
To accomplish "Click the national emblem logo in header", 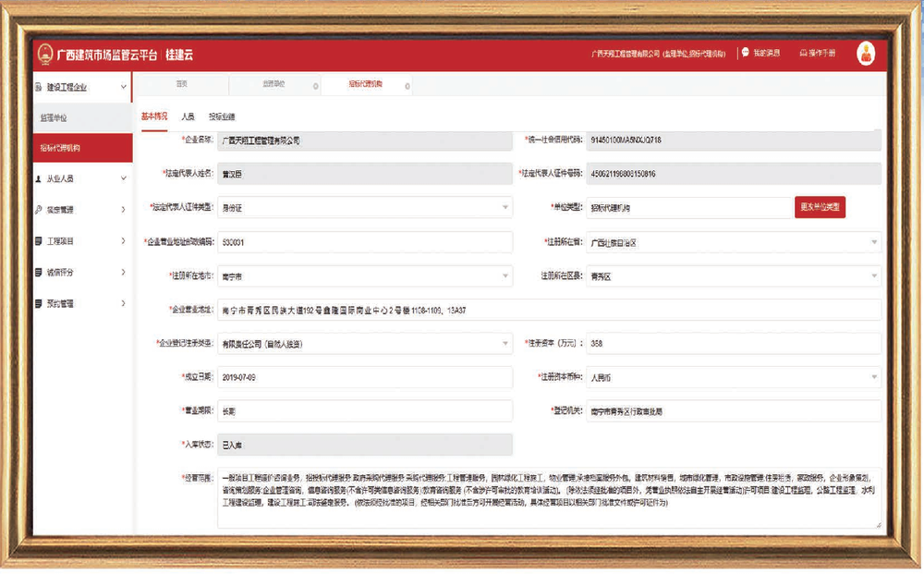I will point(45,55).
